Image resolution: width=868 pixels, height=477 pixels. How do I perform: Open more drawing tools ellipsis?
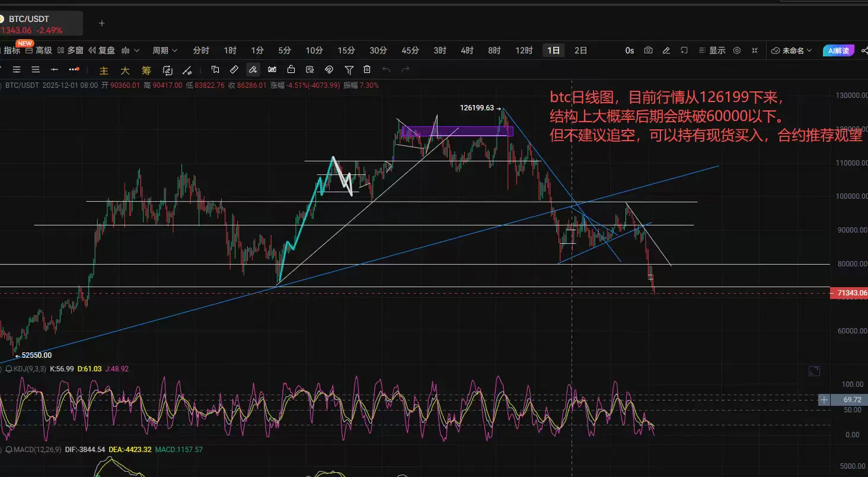coord(74,69)
